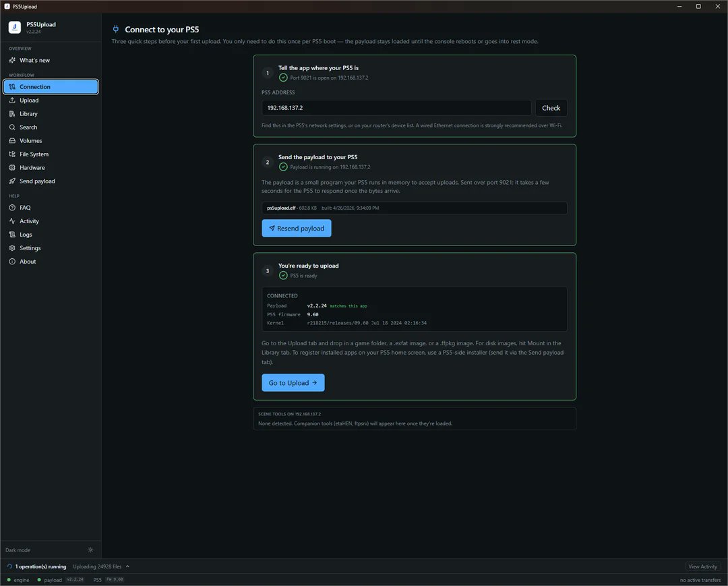Open the Logs page
This screenshot has width=728, height=586.
click(x=51, y=235)
